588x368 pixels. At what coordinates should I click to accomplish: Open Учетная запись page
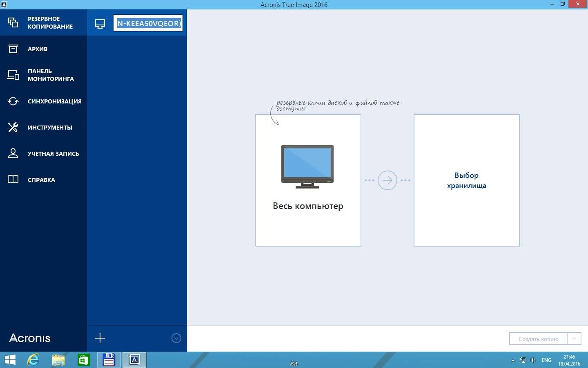point(43,154)
